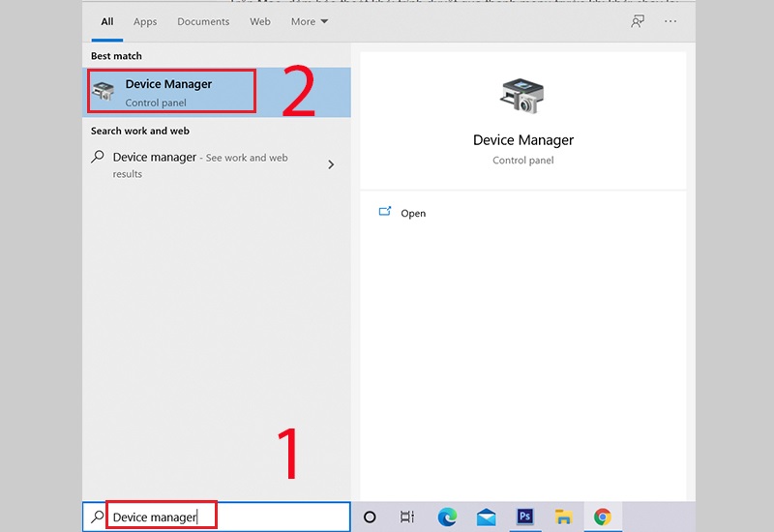Click the Task View taskbar icon

pos(407,517)
